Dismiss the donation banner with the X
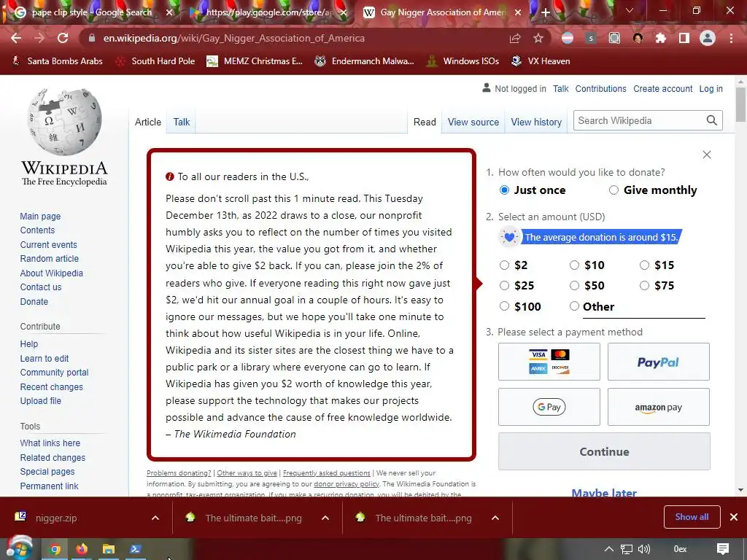Viewport: 747px width, 560px height. 707,155
